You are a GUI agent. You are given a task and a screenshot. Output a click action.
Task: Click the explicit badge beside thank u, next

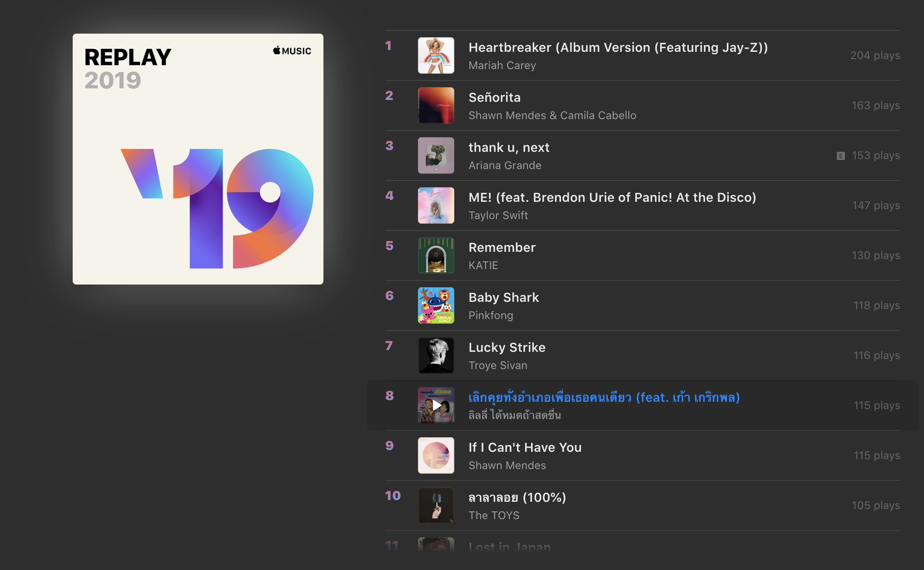point(840,156)
